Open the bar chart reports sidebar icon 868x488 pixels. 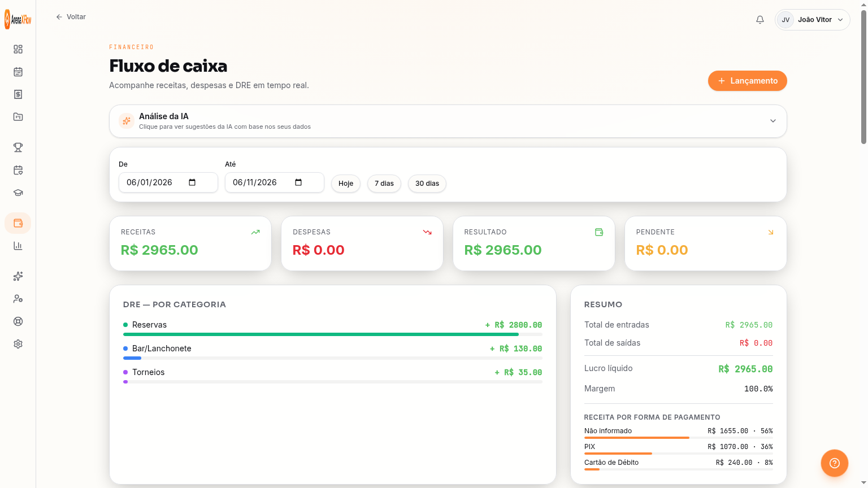(18, 246)
